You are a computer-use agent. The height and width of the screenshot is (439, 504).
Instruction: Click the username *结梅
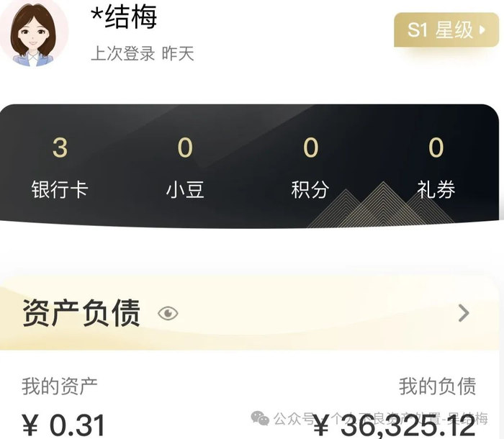124,17
